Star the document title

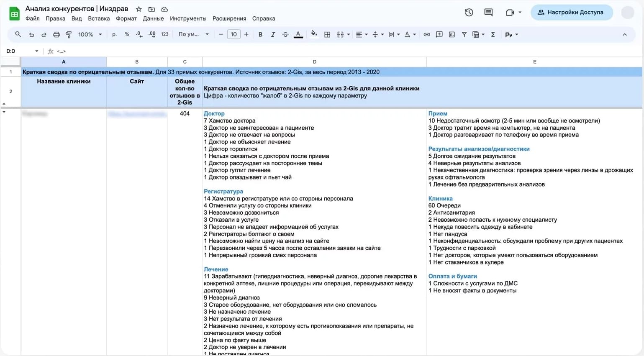[x=139, y=9]
